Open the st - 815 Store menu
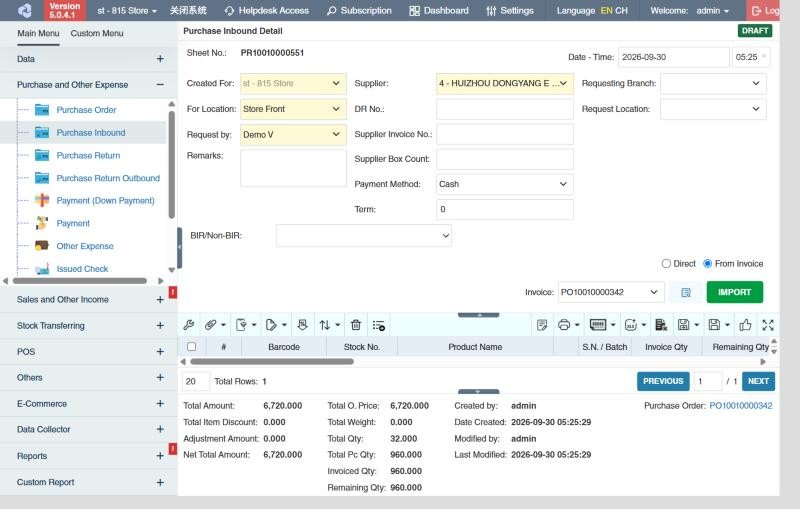 point(127,10)
